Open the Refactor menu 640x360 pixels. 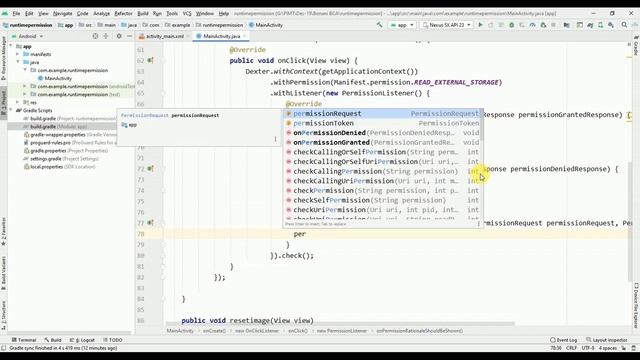coord(123,13)
